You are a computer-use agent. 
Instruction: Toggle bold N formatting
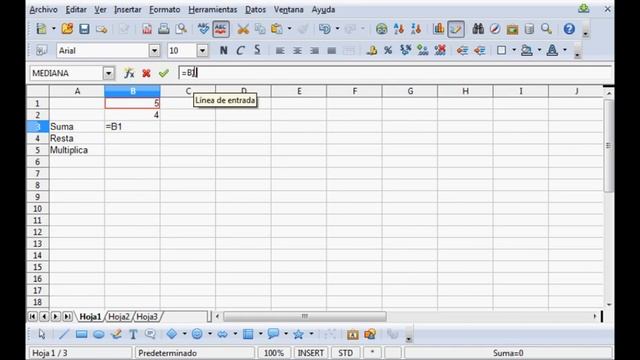[223, 50]
